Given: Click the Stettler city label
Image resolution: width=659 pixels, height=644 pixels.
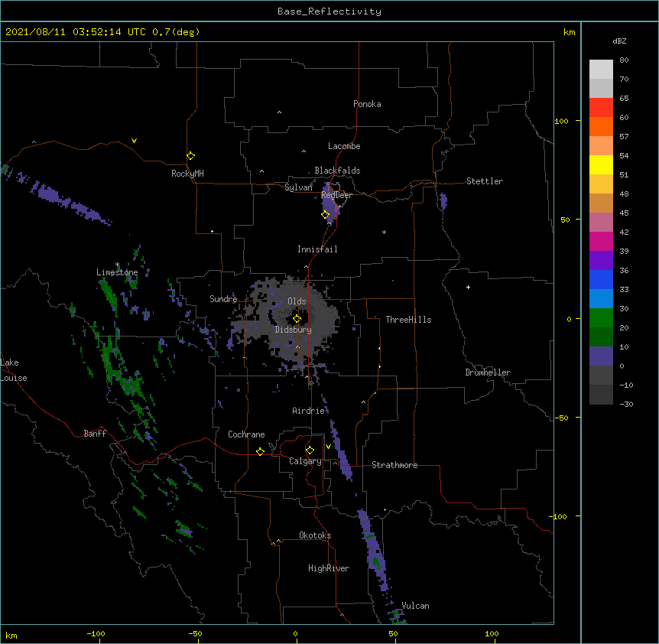Looking at the screenshot, I should coord(485,181).
